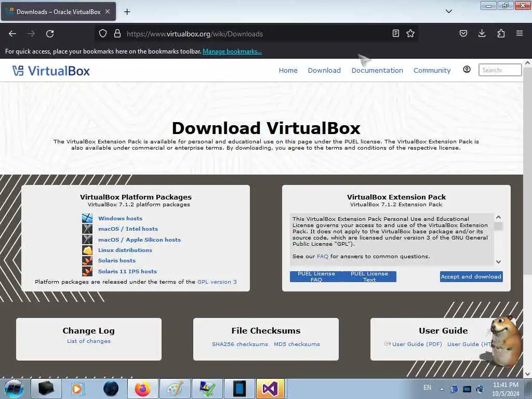Open Firefox from the taskbar

[142, 389]
